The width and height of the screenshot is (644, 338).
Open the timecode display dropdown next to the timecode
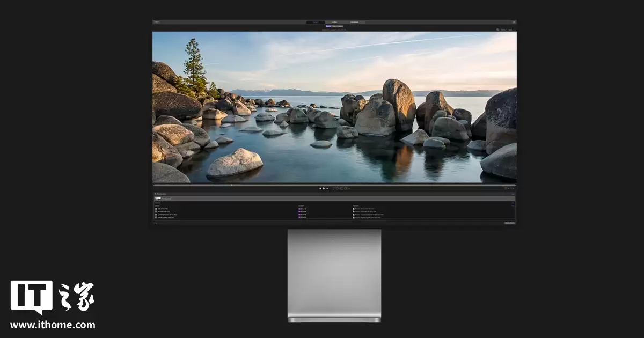tap(349, 188)
